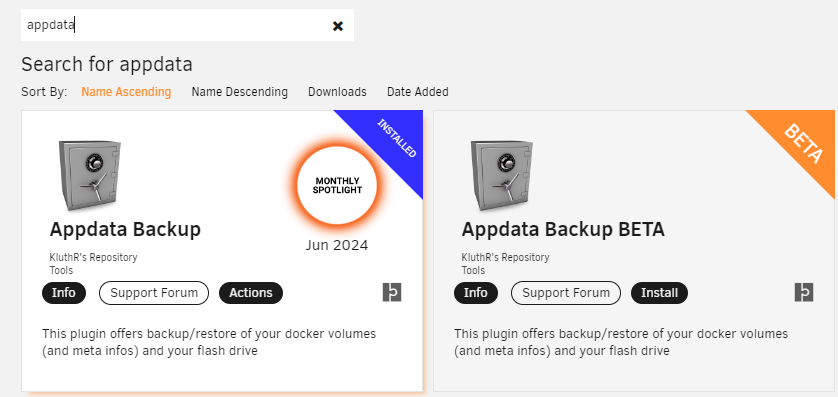Click plugin type icon on Appdata Backup card
This screenshot has width=838, height=397.
392,293
